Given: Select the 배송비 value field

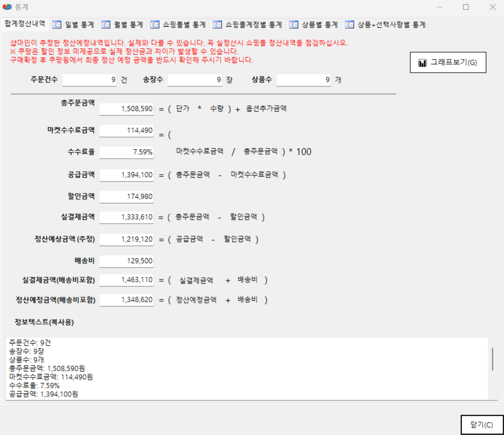Looking at the screenshot, I should [126, 261].
